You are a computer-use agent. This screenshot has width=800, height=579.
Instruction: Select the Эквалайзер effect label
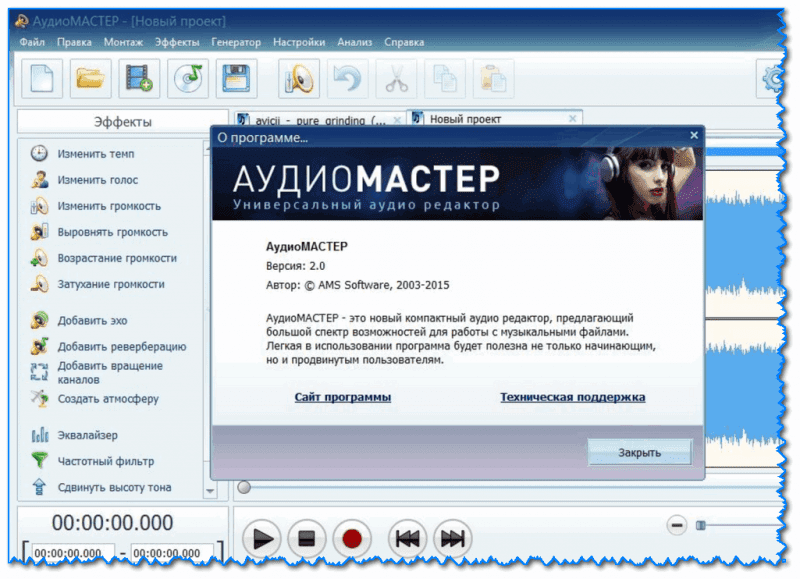(x=88, y=435)
